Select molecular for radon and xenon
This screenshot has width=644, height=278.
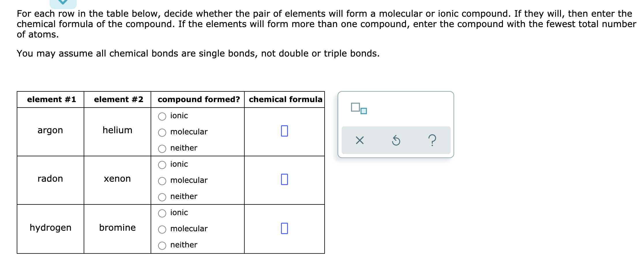[162, 180]
